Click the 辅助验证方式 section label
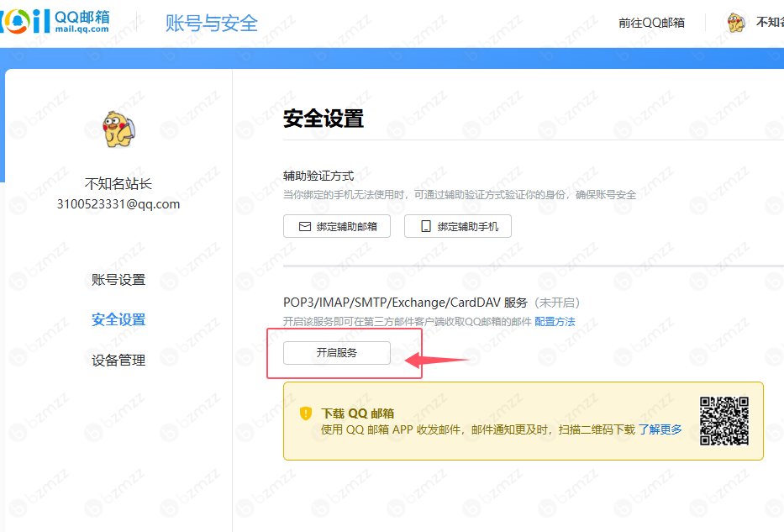 [x=318, y=176]
